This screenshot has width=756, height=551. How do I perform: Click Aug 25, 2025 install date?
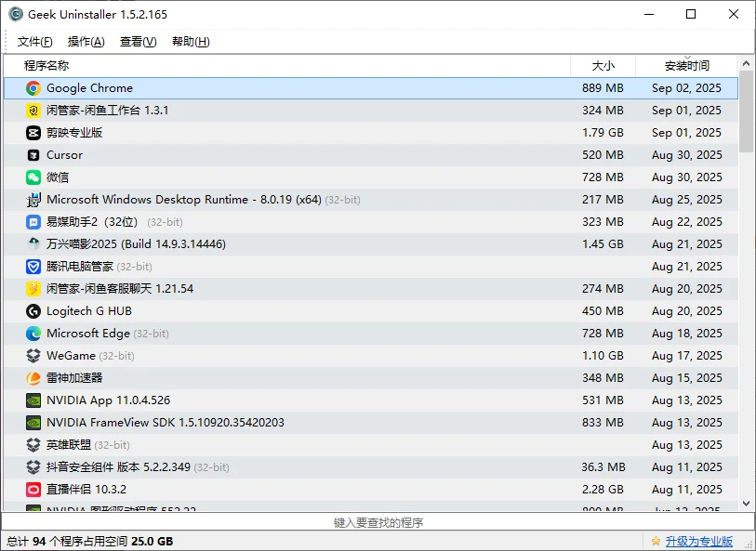(x=687, y=200)
